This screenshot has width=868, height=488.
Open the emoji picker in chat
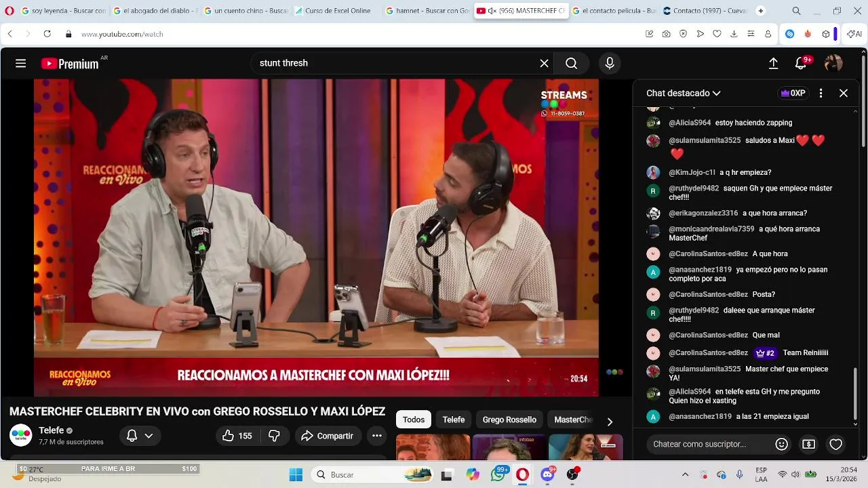click(781, 445)
